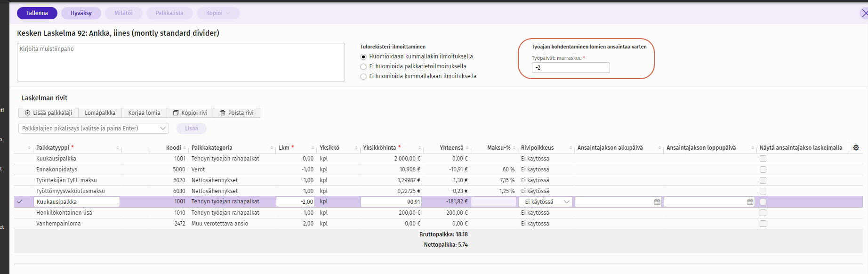Click the Kirjoita muistiinpano text area
This screenshot has width=868, height=274.
[x=181, y=62]
